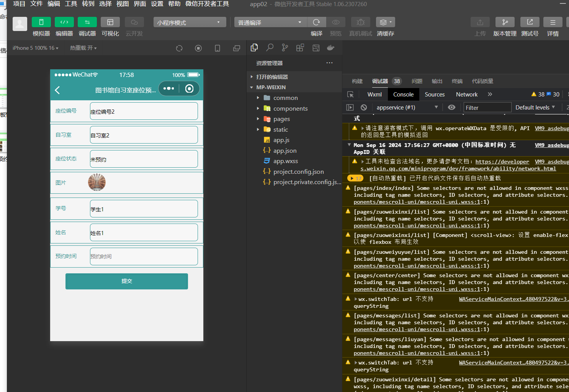
Task: Click the clear console icon
Action: (x=364, y=108)
